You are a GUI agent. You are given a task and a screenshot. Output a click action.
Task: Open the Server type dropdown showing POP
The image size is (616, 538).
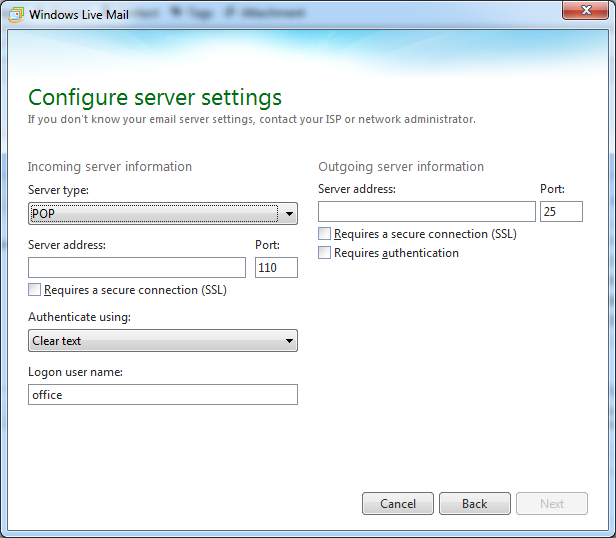tap(163, 213)
